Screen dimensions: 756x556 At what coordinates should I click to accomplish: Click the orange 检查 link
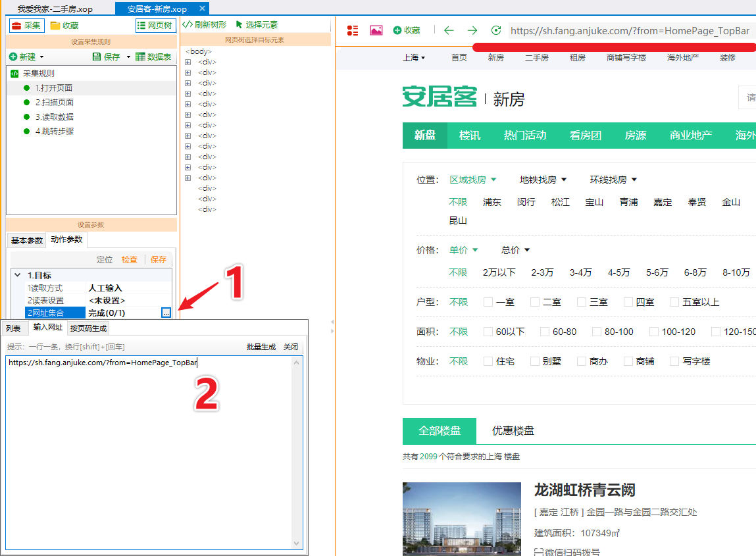click(129, 259)
